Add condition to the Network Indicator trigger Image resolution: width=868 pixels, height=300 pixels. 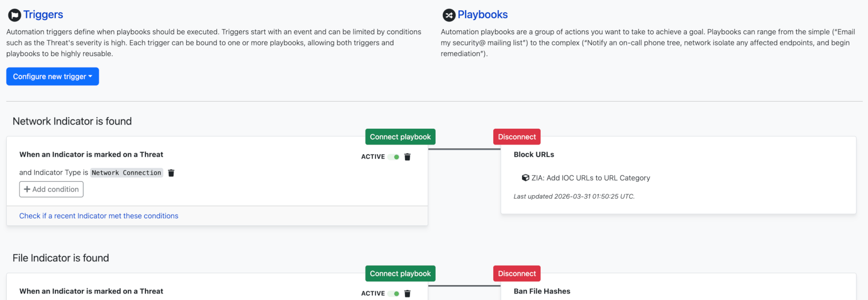(51, 189)
